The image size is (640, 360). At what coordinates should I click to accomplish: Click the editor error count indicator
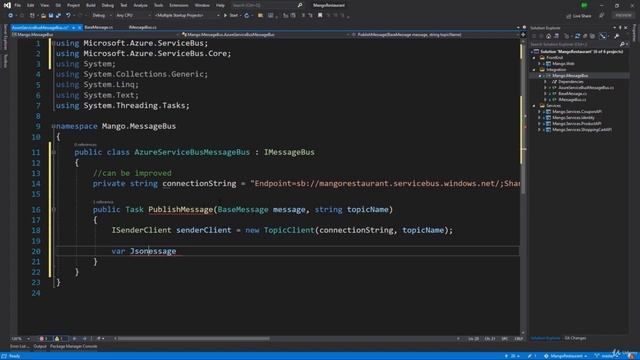tap(43, 338)
